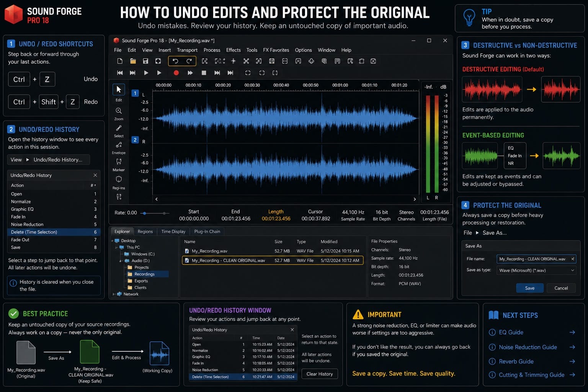
Task: Open the FX Favorites menu
Action: tap(276, 50)
